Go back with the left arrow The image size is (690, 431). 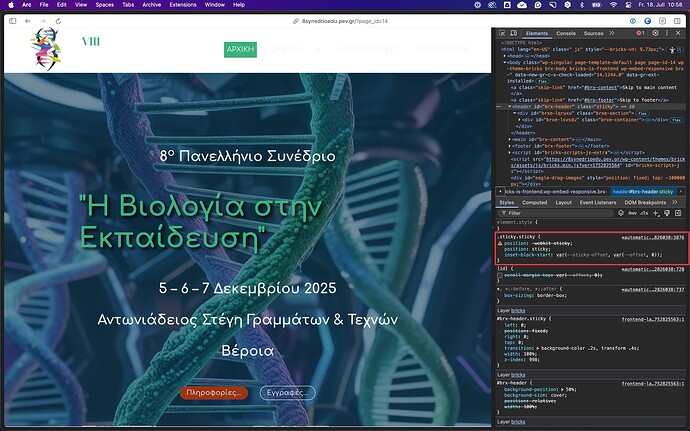(x=28, y=21)
